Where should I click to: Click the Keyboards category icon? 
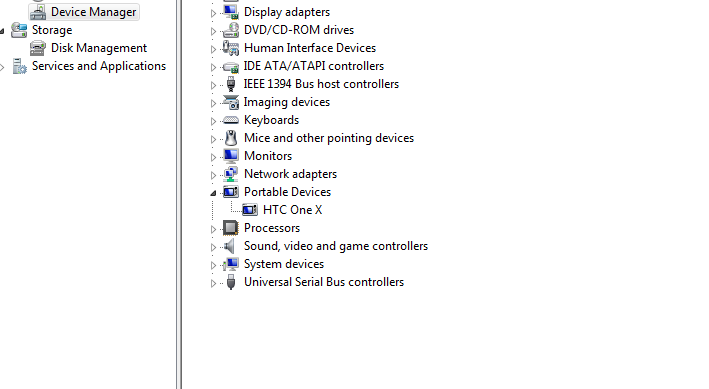click(x=231, y=120)
